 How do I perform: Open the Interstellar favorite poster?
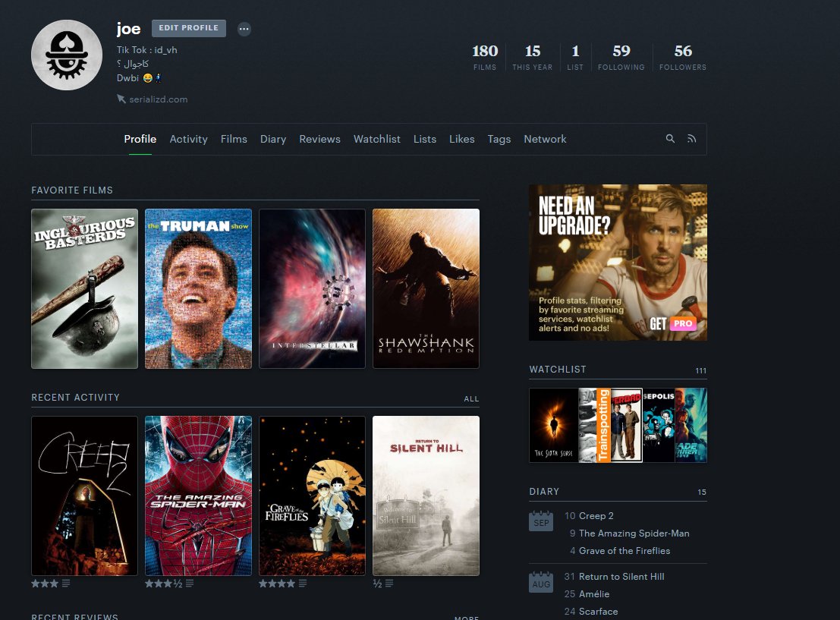(313, 288)
